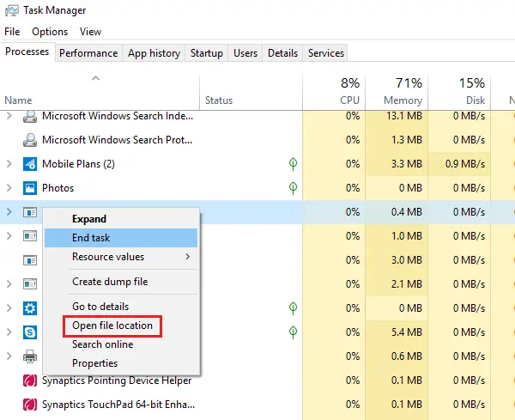Screen dimensions: 515x420
Task: Choose Expand in the context menu
Action: point(121,219)
